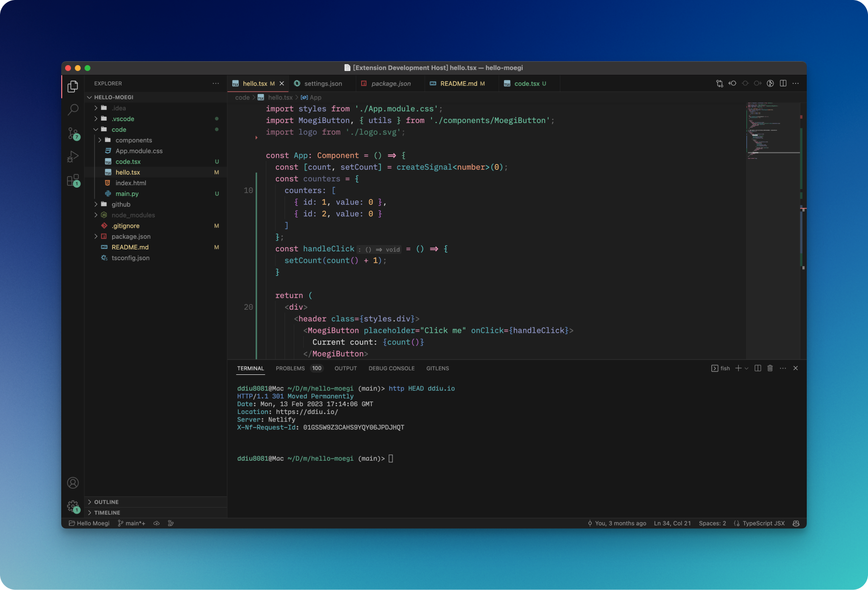This screenshot has width=868, height=590.
Task: Select the TERMINAL panel tab
Action: [x=250, y=368]
